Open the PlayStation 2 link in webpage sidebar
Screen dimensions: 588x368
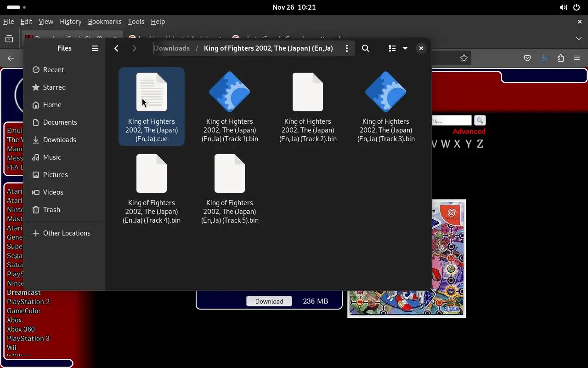(x=28, y=302)
